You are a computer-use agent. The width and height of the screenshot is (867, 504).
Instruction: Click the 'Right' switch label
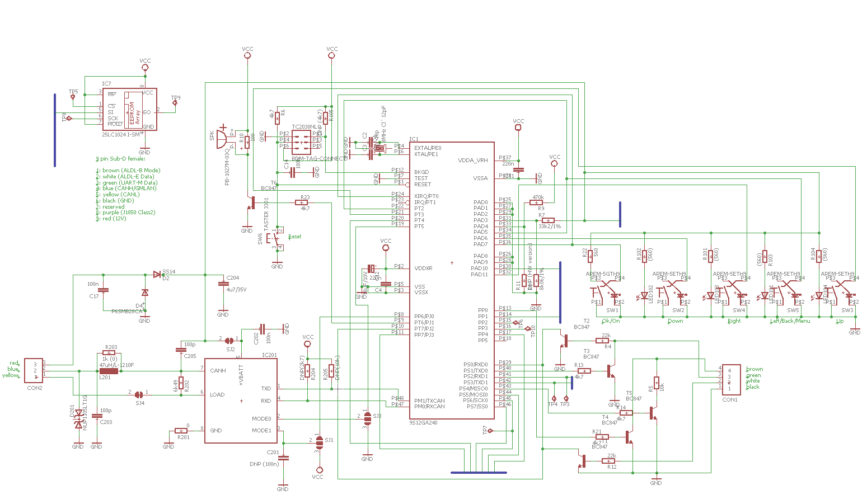pos(734,321)
